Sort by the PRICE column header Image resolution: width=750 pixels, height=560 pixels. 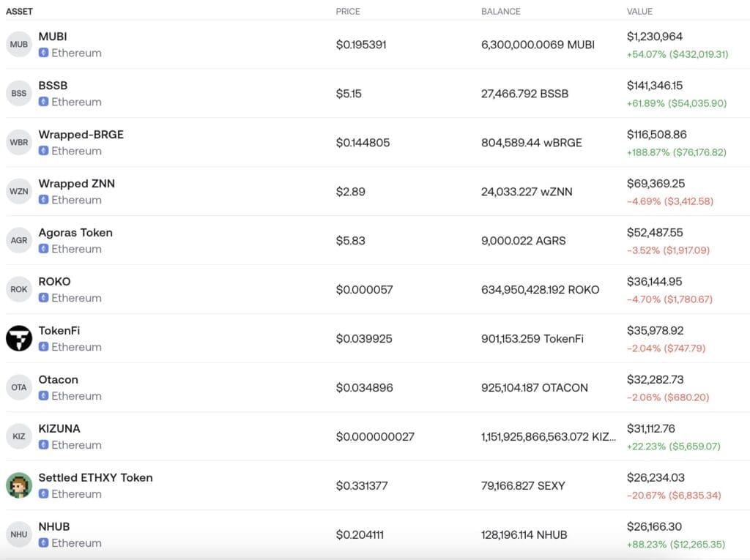pos(348,12)
